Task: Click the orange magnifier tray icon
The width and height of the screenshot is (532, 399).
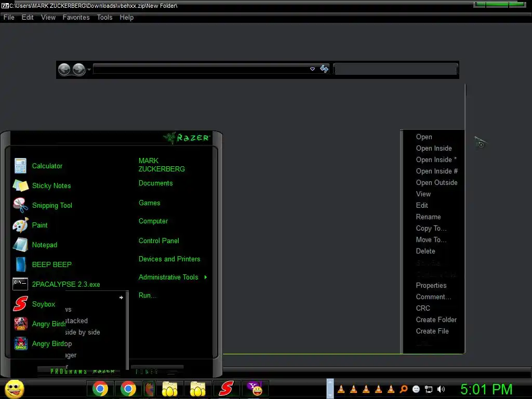Action: coord(403,389)
